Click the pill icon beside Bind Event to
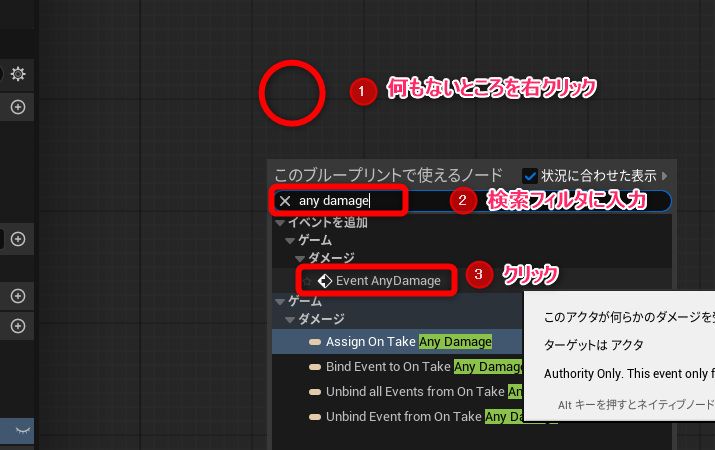The width and height of the screenshot is (715, 450). [x=317, y=367]
